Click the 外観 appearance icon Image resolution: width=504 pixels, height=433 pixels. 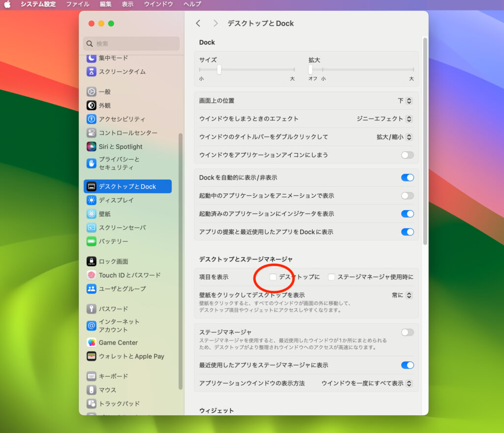pos(91,105)
